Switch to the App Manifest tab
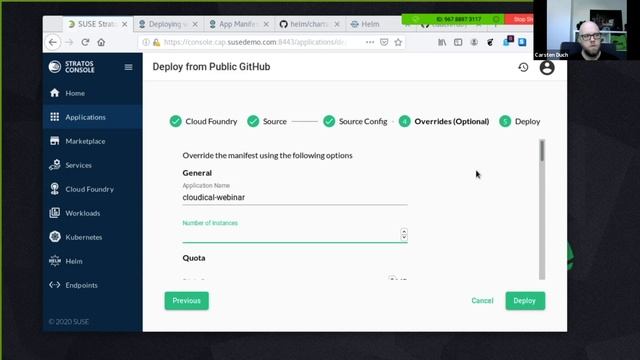The height and width of the screenshot is (360, 640). click(x=238, y=24)
